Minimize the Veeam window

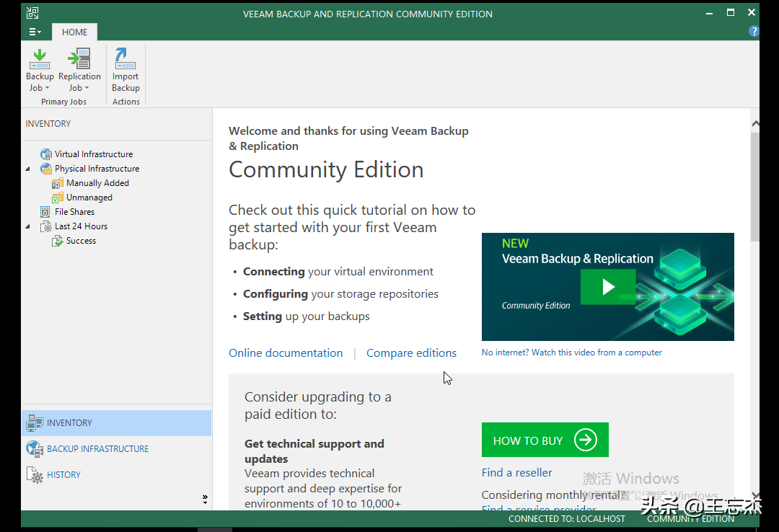click(x=710, y=13)
